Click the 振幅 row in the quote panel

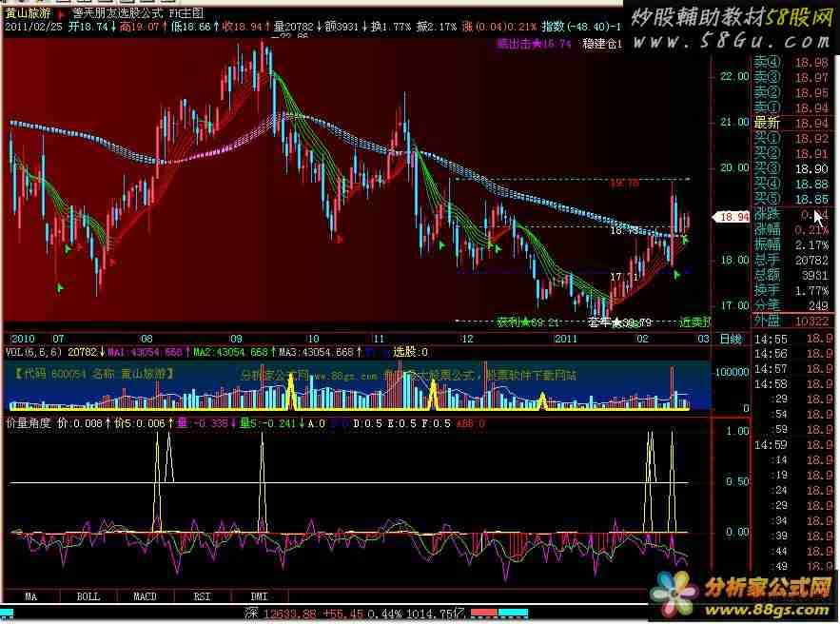click(x=791, y=244)
